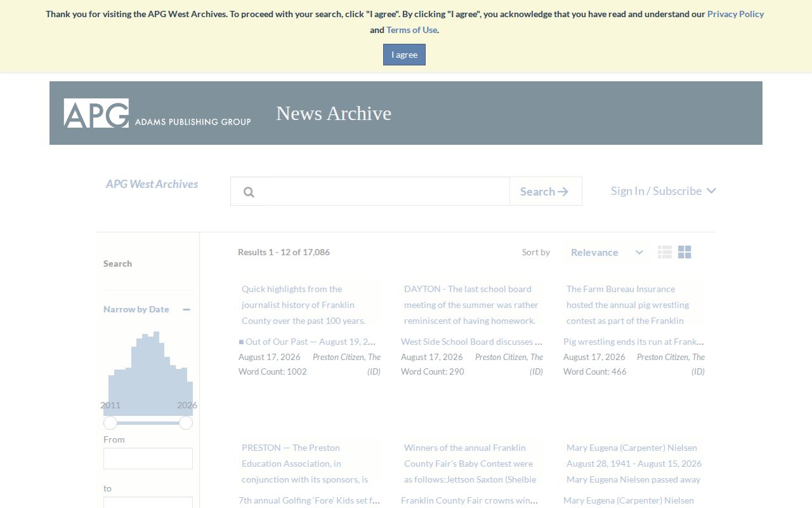Click the left date range slider handle
This screenshot has width=812, height=508.
pyautogui.click(x=110, y=423)
